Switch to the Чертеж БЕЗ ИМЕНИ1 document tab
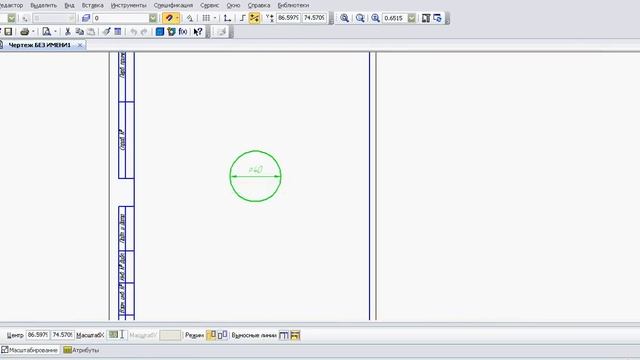The height and width of the screenshot is (360, 640). (40, 45)
